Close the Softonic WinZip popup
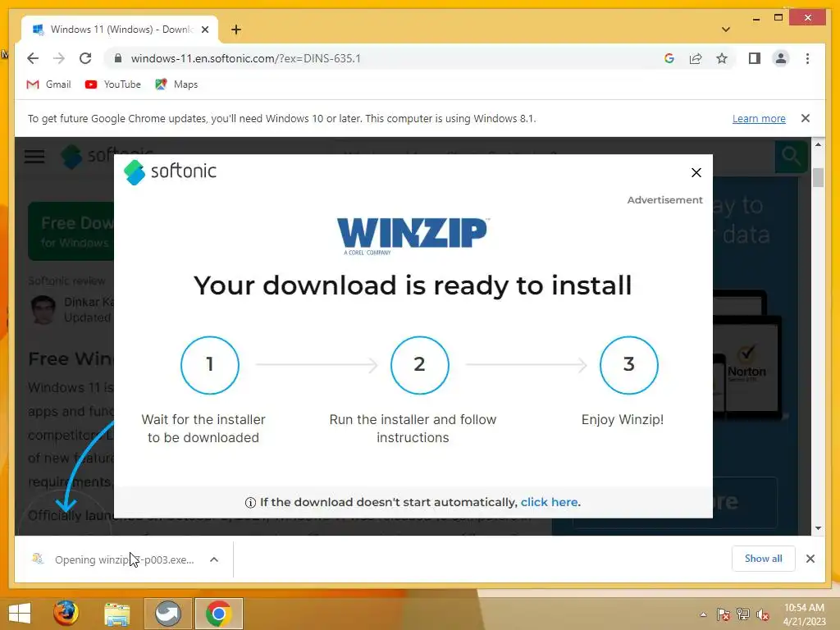The width and height of the screenshot is (840, 630). coord(696,172)
